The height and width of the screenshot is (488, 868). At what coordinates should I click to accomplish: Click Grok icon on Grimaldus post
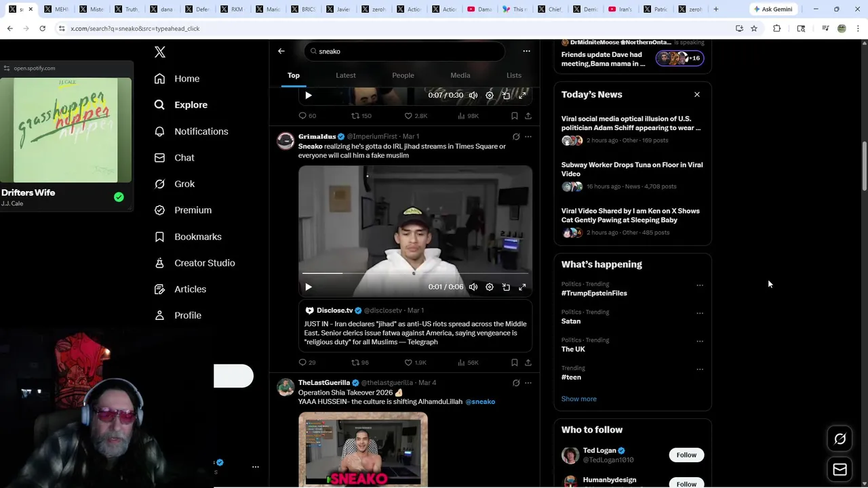[x=516, y=137]
